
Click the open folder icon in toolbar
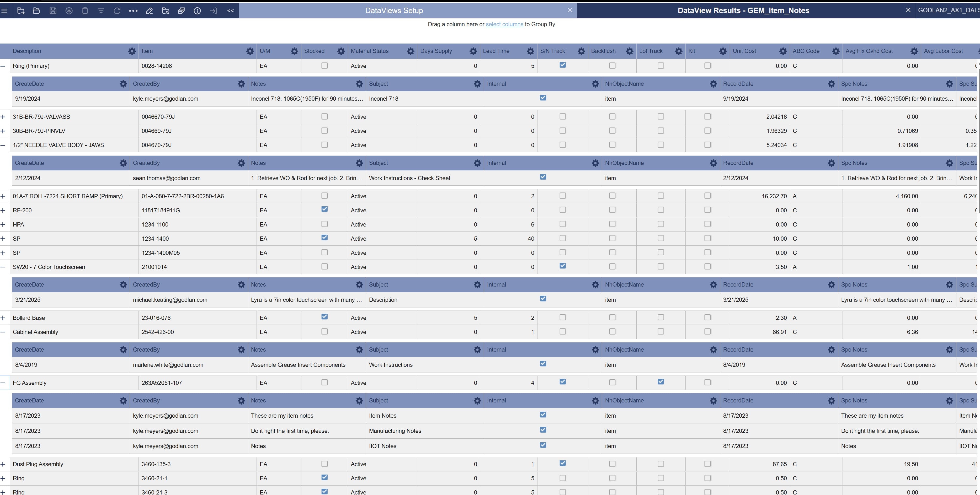pyautogui.click(x=36, y=11)
